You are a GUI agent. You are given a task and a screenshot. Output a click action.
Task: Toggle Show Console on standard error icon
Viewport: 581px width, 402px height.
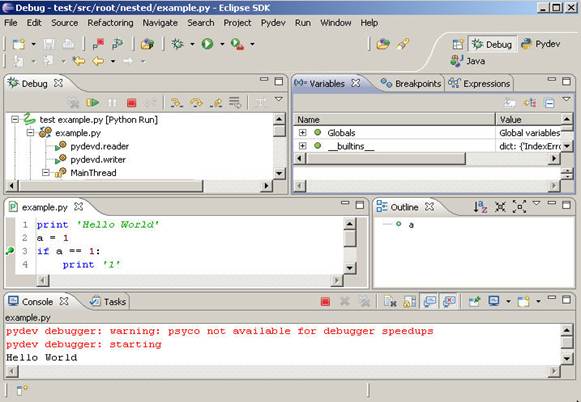[x=449, y=302]
